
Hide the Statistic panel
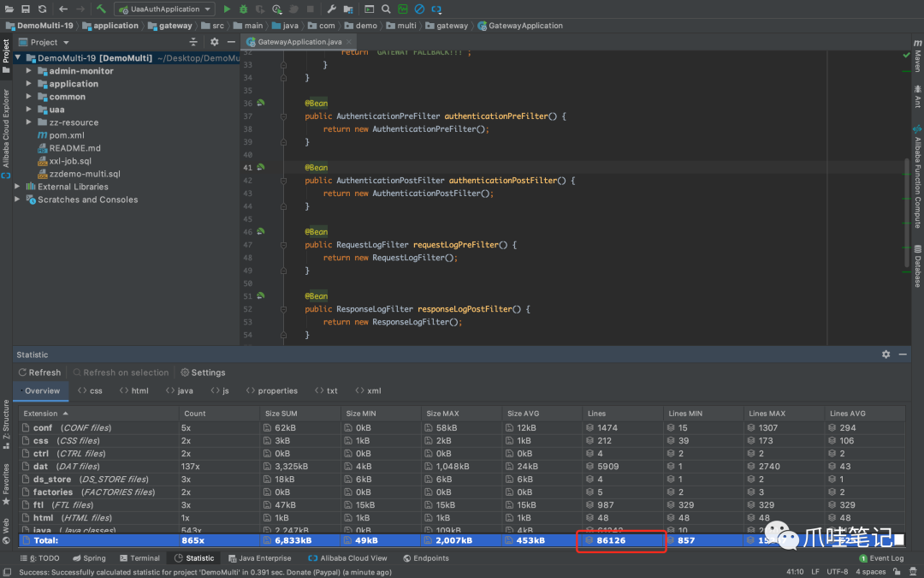[903, 355]
